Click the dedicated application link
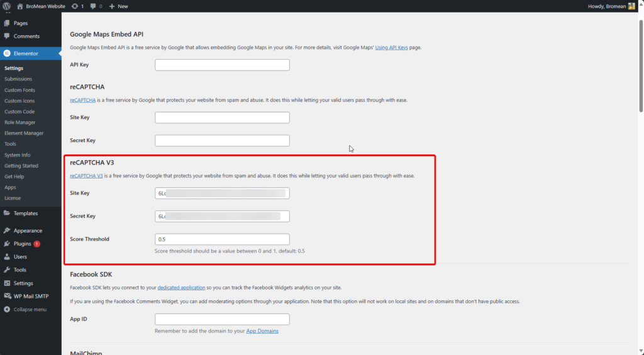644x355 pixels. [x=181, y=288]
